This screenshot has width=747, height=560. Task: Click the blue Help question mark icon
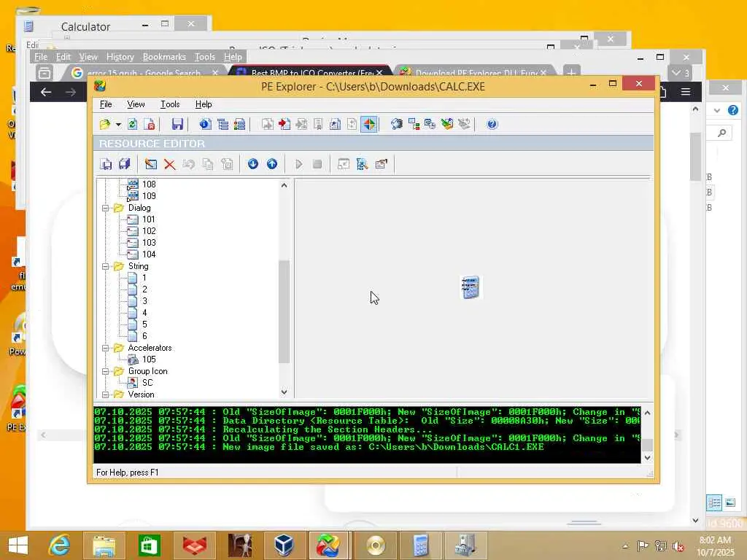click(x=492, y=124)
